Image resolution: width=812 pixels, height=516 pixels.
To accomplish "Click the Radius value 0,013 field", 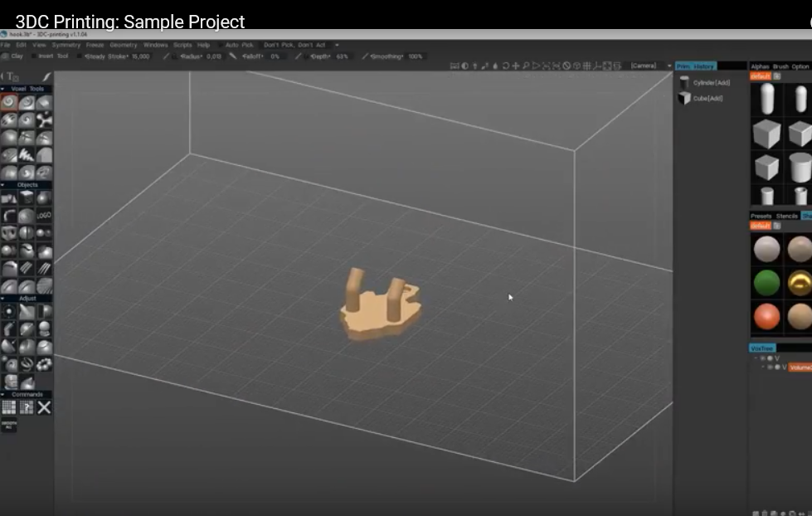I will click(x=213, y=56).
